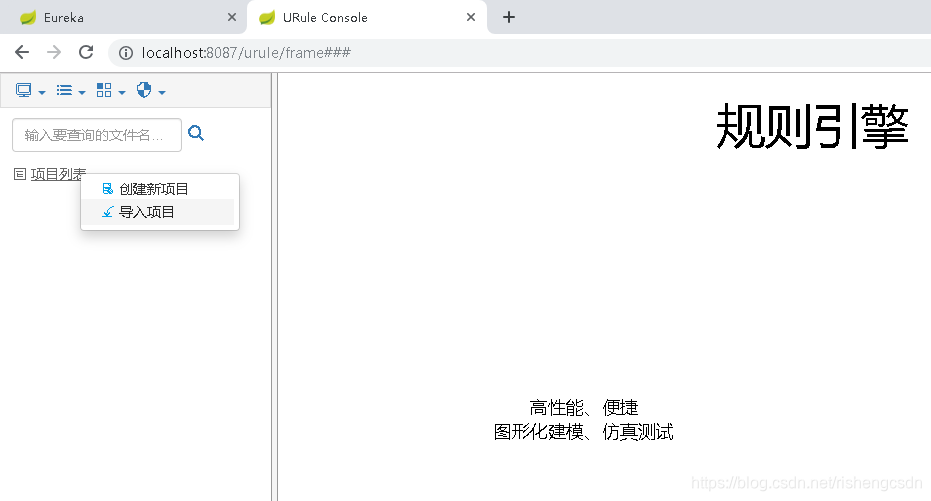Open the list view toolbar icon
The width and height of the screenshot is (931, 501).
64,90
